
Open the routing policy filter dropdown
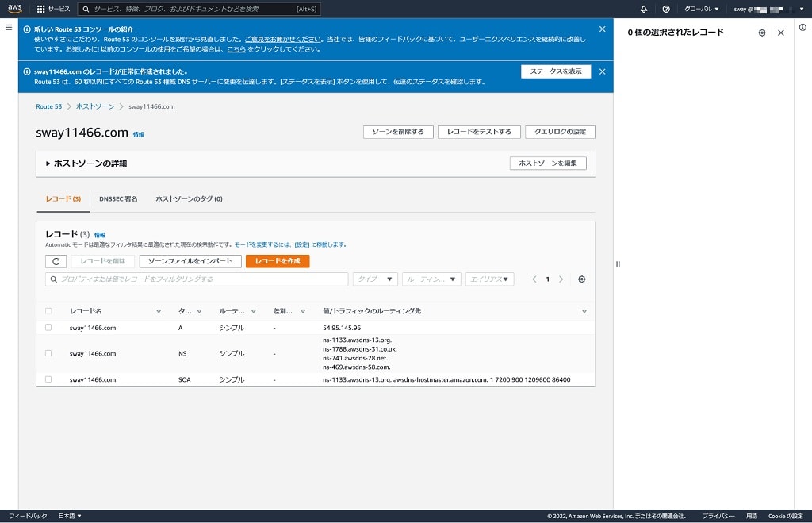point(431,279)
